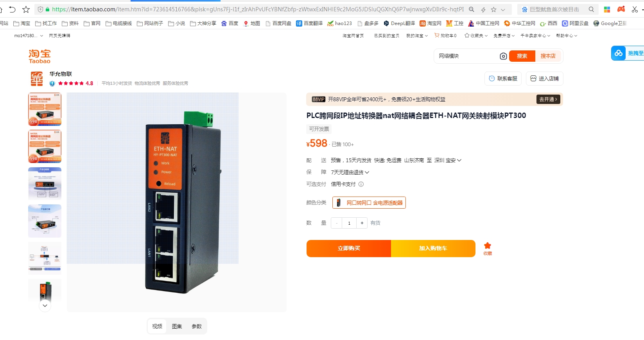Increase quantity with the plus button

tap(362, 223)
